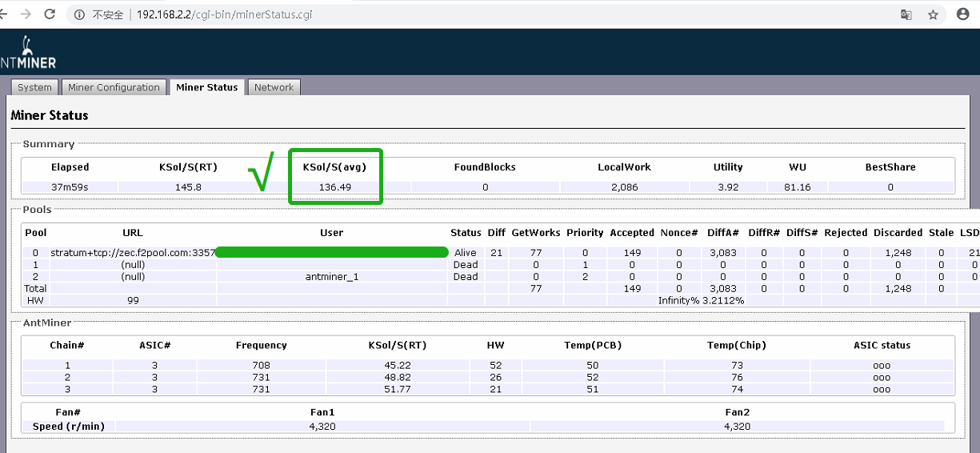Reload the miner status page
980x453 pixels.
[50, 14]
